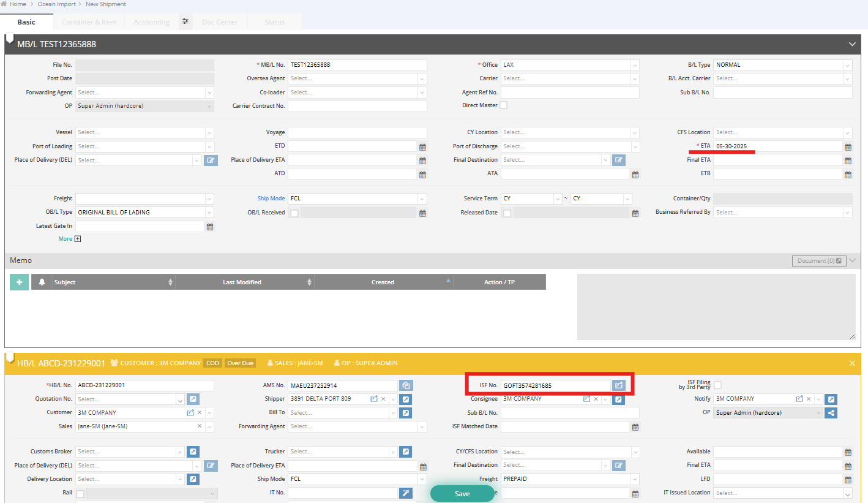Click the copy icon beside AMS No.
868x503 pixels.
[405, 385]
